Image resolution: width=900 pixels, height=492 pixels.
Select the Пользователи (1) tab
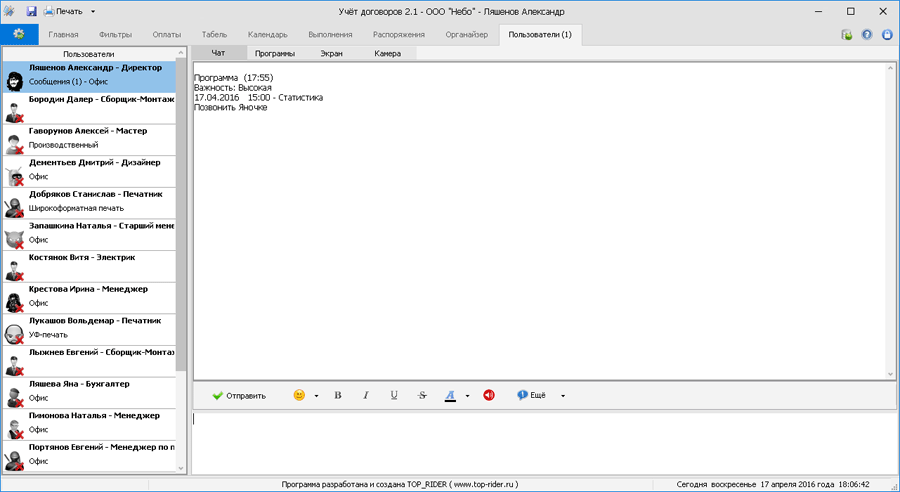(x=540, y=34)
